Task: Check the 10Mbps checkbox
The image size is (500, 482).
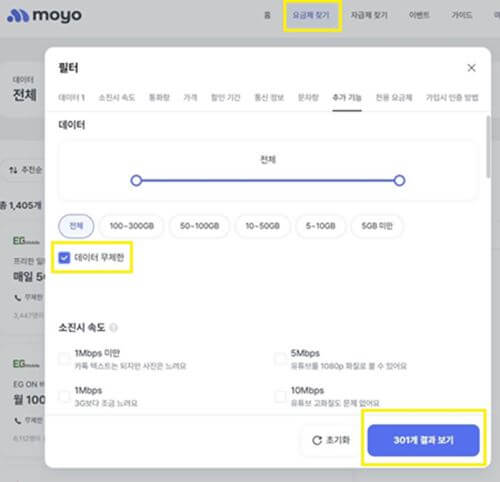Action: (280, 396)
